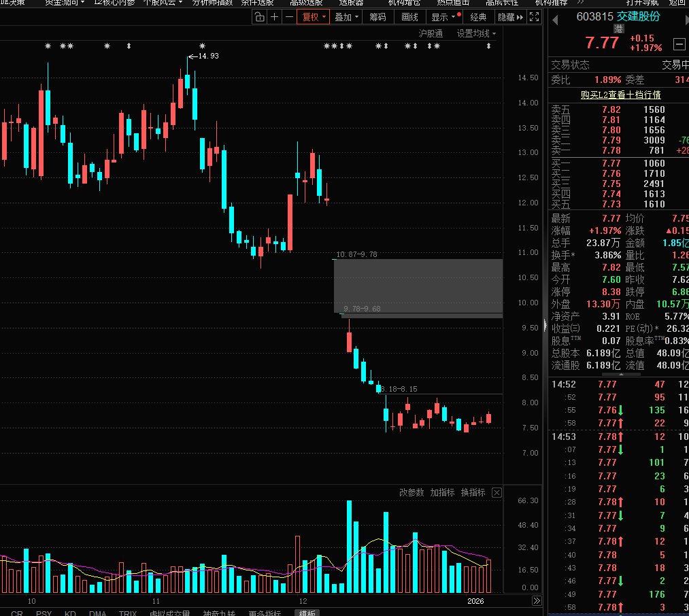Toggle the 画线 drawing tool
This screenshot has width=689, height=616.
tap(409, 17)
